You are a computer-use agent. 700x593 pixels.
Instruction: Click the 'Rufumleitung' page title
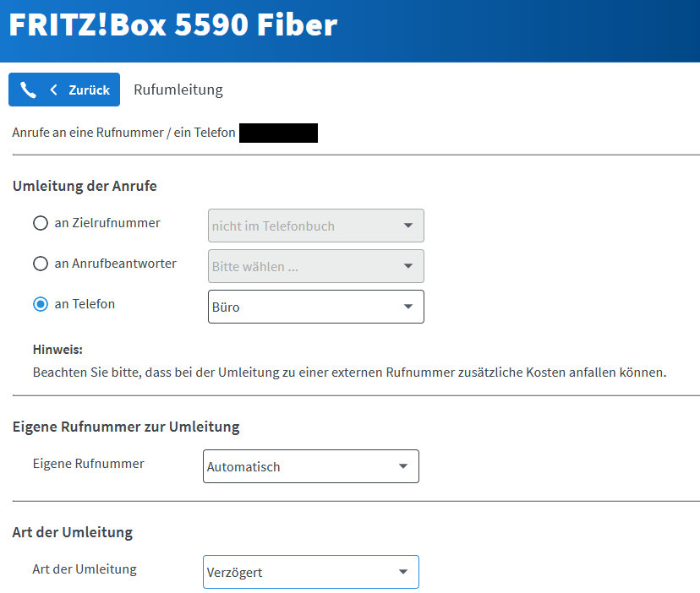[x=178, y=90]
